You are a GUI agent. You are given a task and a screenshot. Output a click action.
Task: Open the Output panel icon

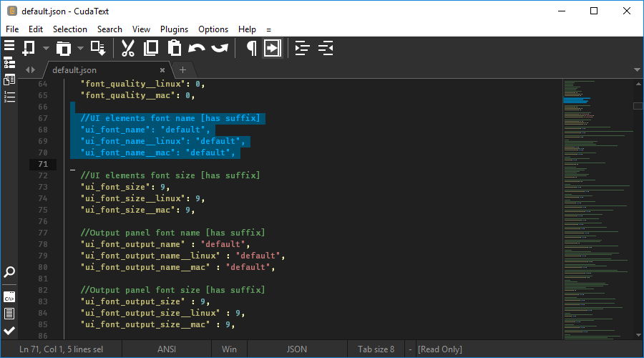click(9, 314)
